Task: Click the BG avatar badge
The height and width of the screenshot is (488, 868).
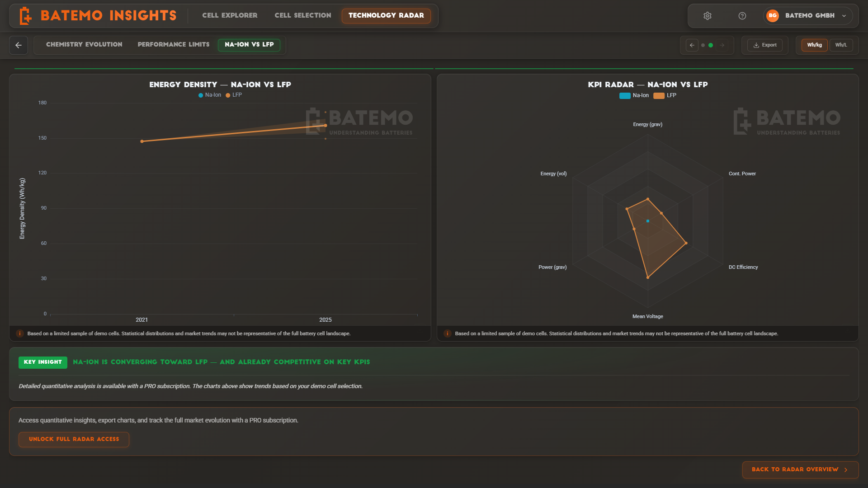Action: (773, 16)
